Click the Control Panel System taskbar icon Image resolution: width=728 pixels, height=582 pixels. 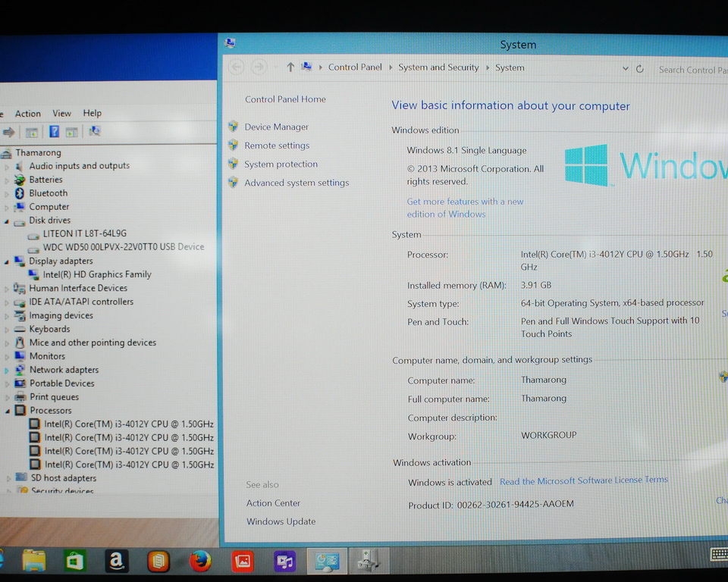click(326, 561)
